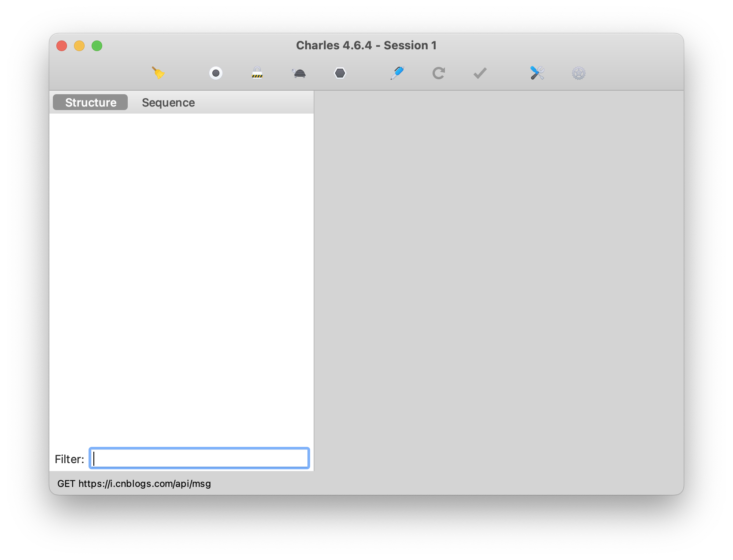Compose a new request with pen icon
The width and height of the screenshot is (733, 560).
[x=397, y=73]
